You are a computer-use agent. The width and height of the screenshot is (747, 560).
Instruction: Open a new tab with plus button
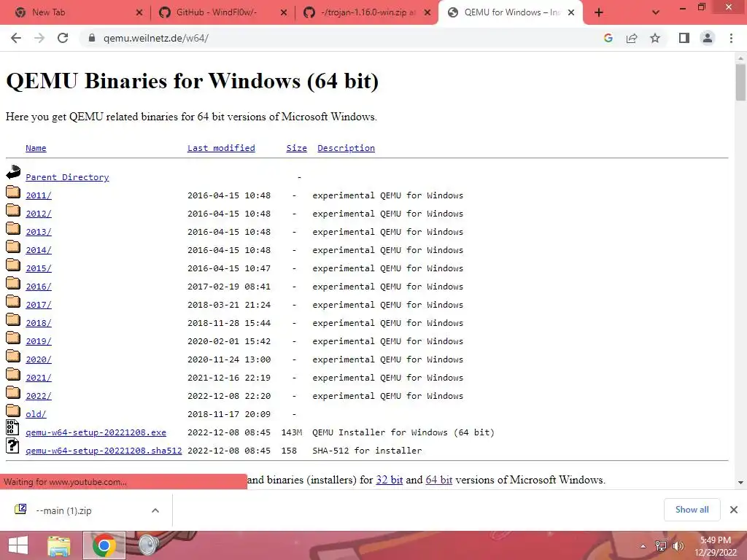click(599, 12)
